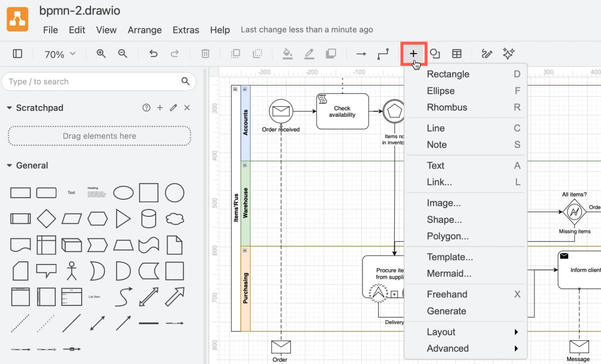Open the waypoints connector style
The height and width of the screenshot is (364, 601).
(383, 54)
